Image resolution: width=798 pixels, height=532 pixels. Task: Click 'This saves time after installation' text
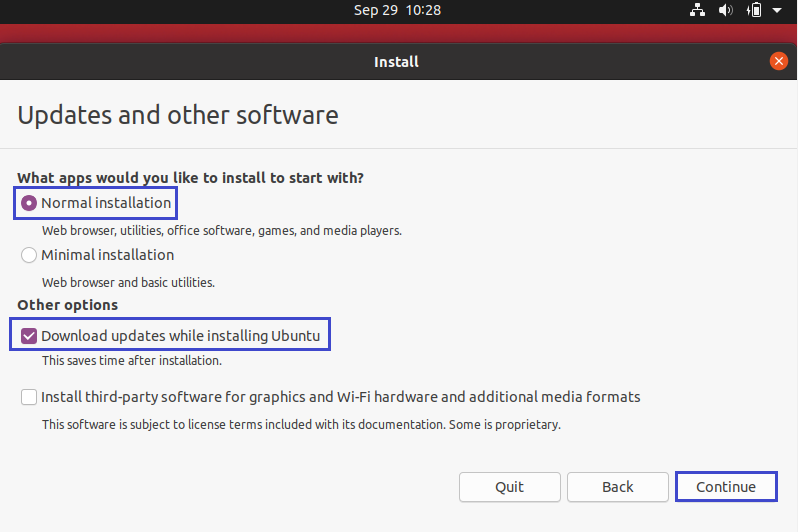(x=131, y=360)
